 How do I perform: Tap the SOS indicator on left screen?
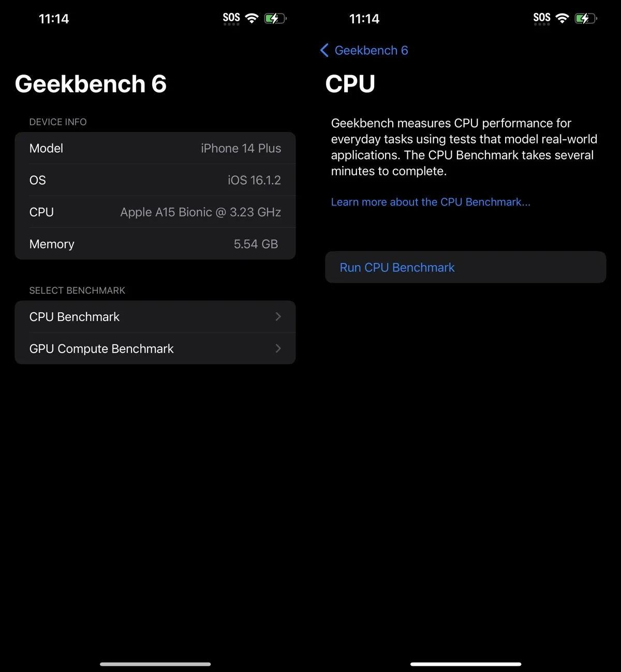pos(231,18)
